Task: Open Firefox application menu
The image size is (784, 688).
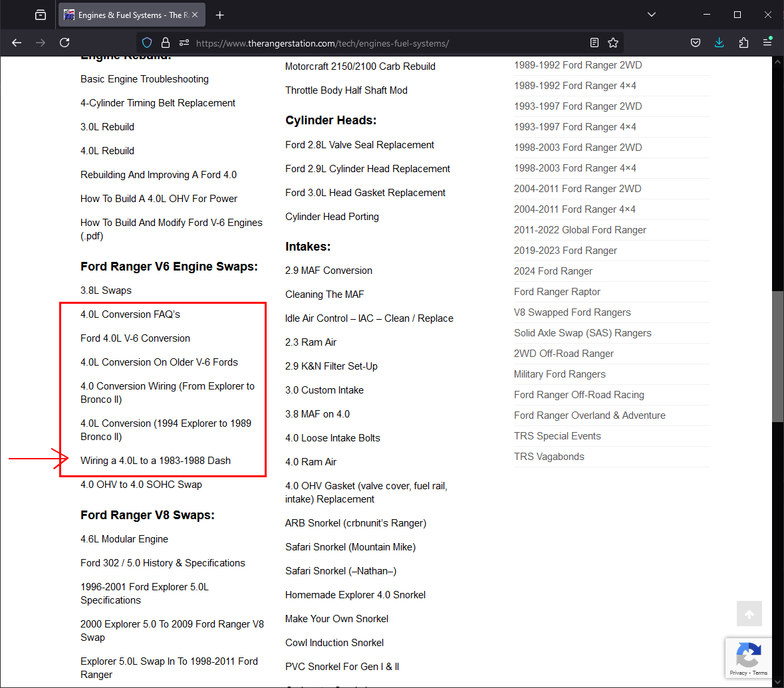Action: 767,43
